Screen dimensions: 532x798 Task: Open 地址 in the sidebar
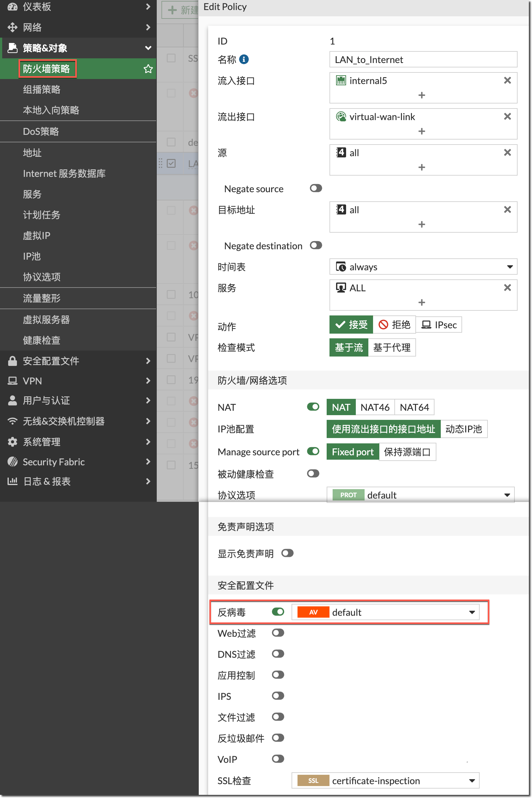(x=32, y=153)
